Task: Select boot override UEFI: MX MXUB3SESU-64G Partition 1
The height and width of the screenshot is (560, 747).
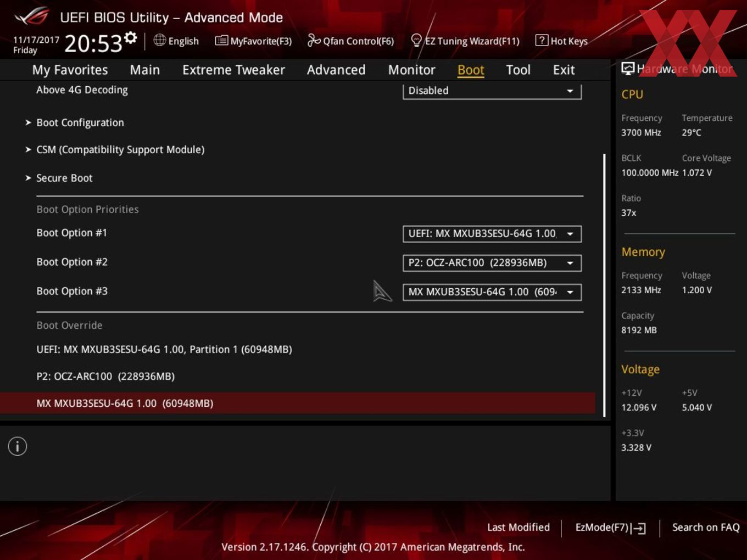Action: point(164,349)
